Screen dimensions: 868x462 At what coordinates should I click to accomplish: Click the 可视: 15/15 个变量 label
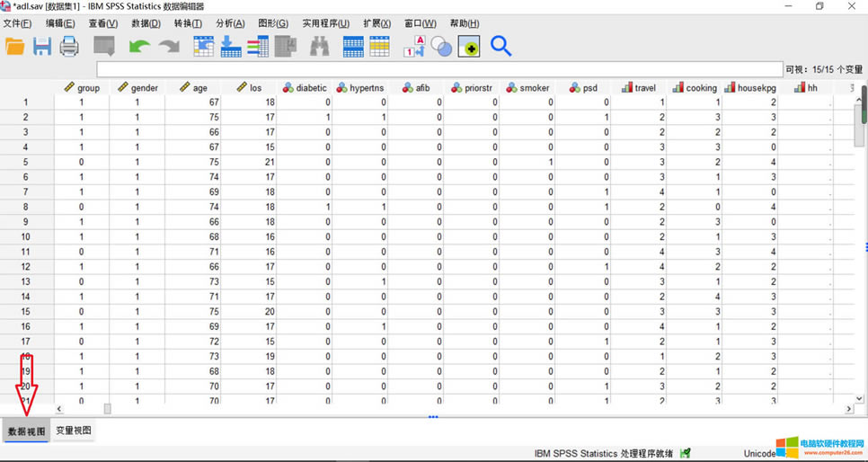click(x=824, y=69)
